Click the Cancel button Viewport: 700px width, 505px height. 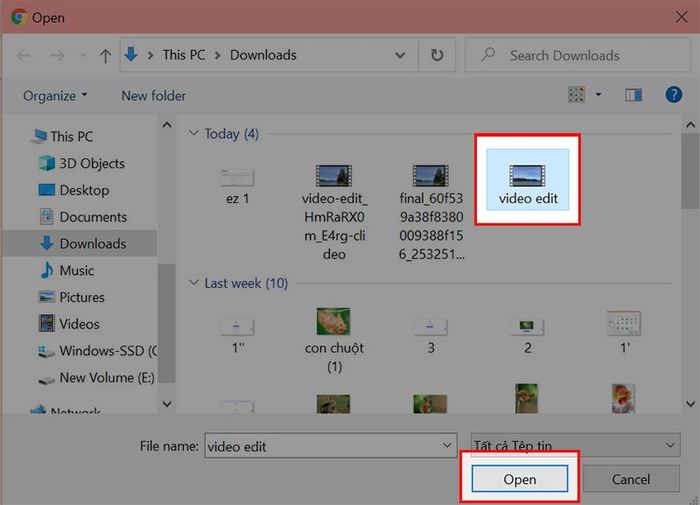pyautogui.click(x=631, y=479)
